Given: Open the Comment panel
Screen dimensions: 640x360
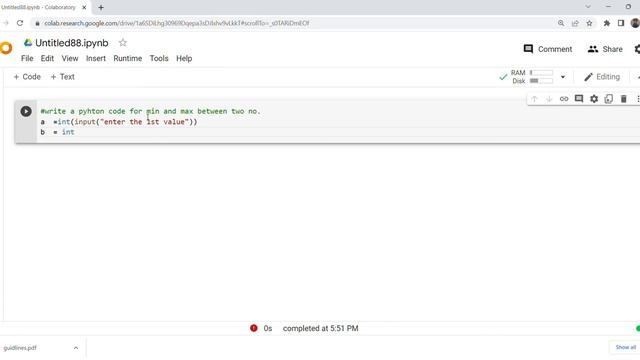Looking at the screenshot, I should (548, 49).
